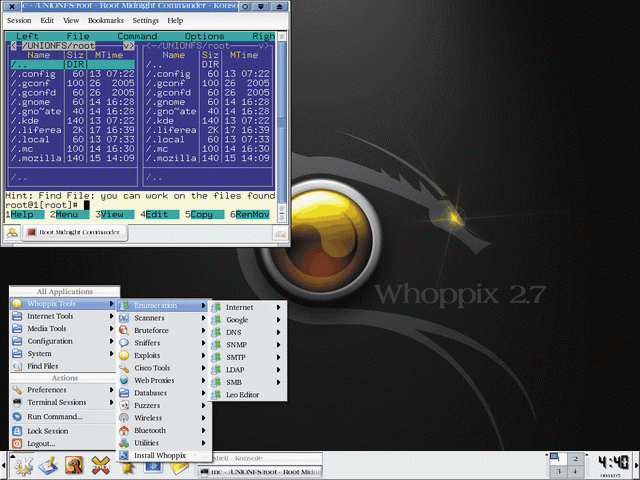The height and width of the screenshot is (480, 640).
Task: Open the Session menu in Konsole
Action: tap(19, 20)
